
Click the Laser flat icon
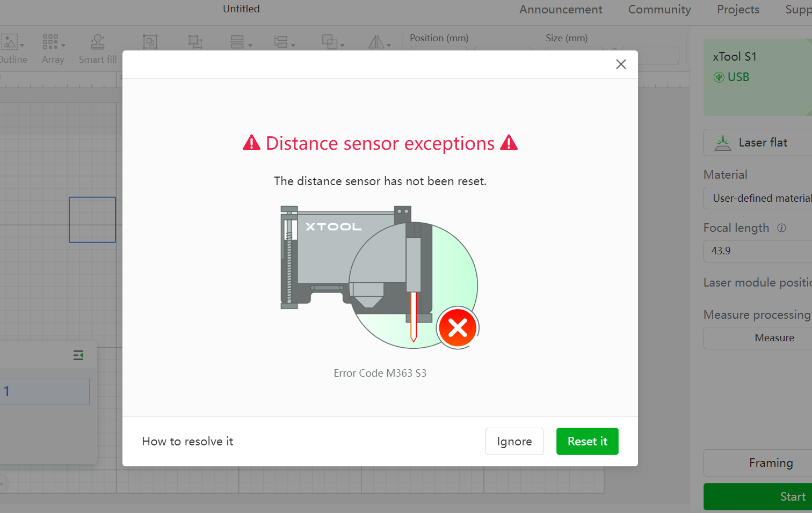723,143
